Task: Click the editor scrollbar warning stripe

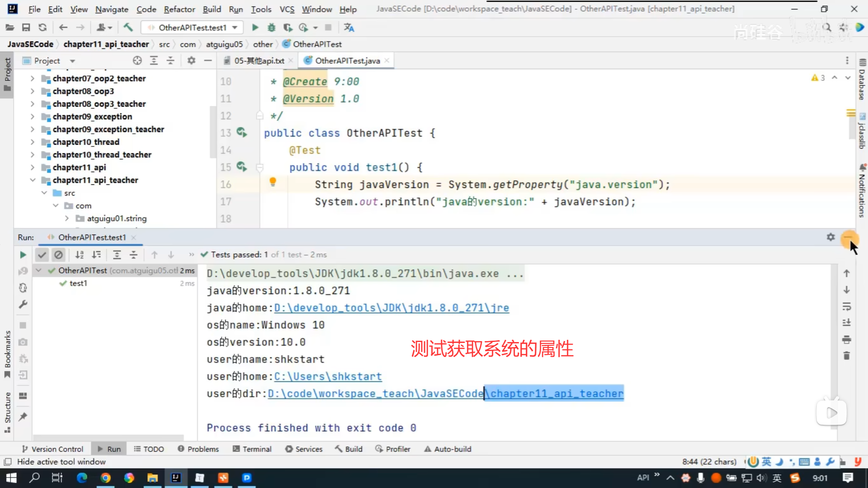Action: coord(851,113)
